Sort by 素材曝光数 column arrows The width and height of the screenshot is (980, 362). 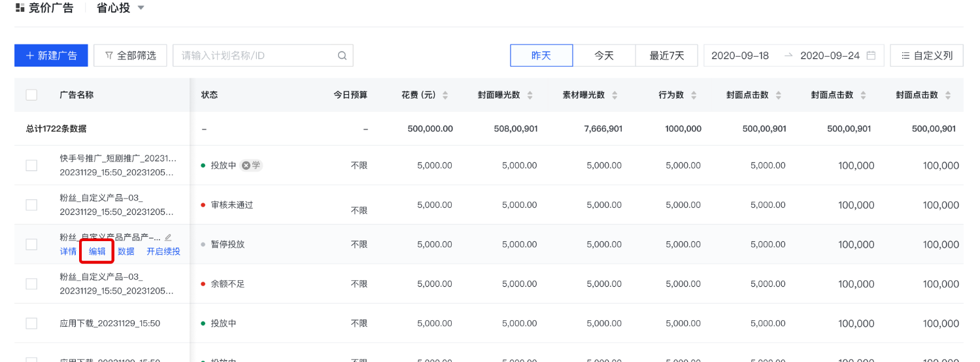615,95
